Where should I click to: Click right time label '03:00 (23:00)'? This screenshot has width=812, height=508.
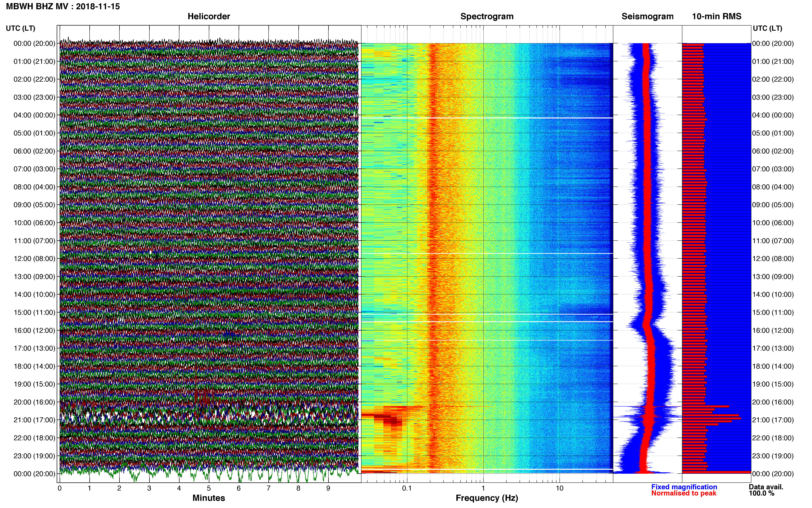pyautogui.click(x=773, y=97)
